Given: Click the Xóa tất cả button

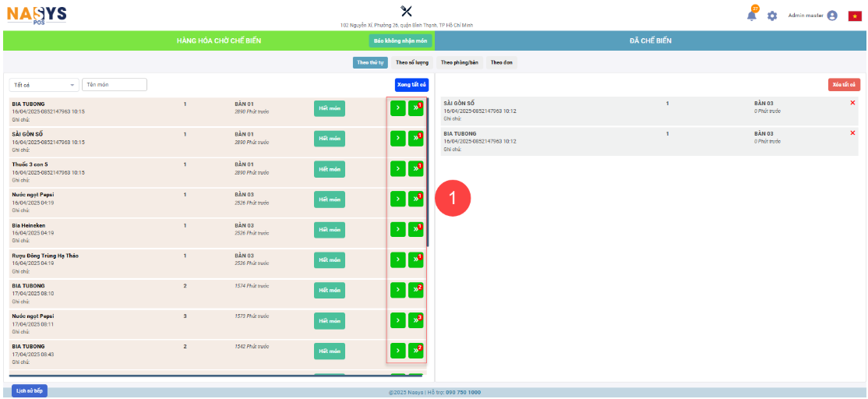Looking at the screenshot, I should tap(844, 85).
